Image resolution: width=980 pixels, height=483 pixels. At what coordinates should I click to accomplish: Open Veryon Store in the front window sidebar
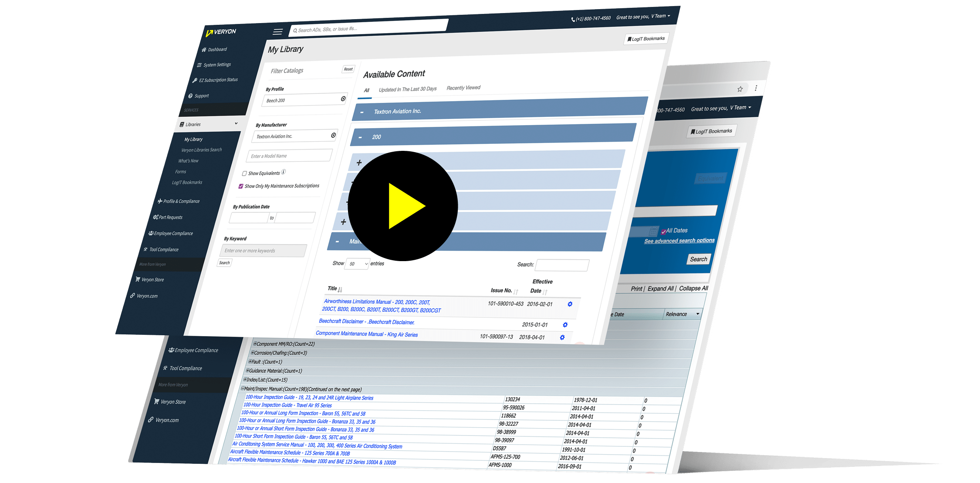click(x=150, y=280)
